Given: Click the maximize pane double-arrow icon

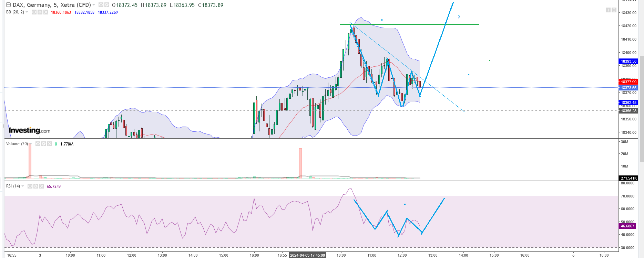Looking at the screenshot, I should pyautogui.click(x=614, y=10).
